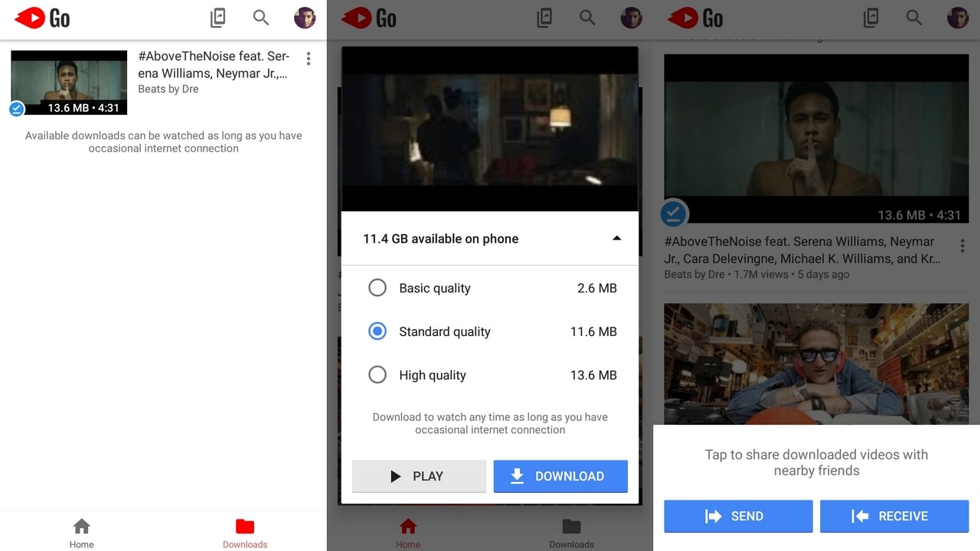Tap blue downloaded checkmark on left thumbnail
Screen dimensions: 980x551
17,109
